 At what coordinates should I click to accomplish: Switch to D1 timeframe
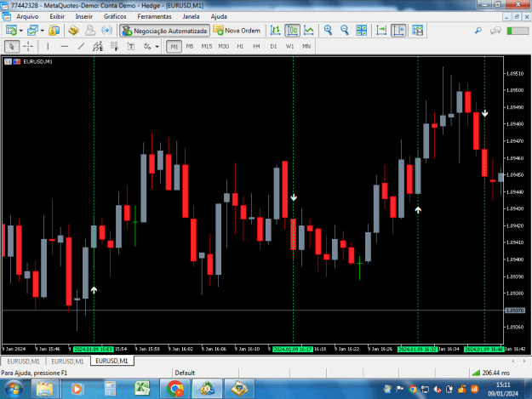(x=273, y=47)
